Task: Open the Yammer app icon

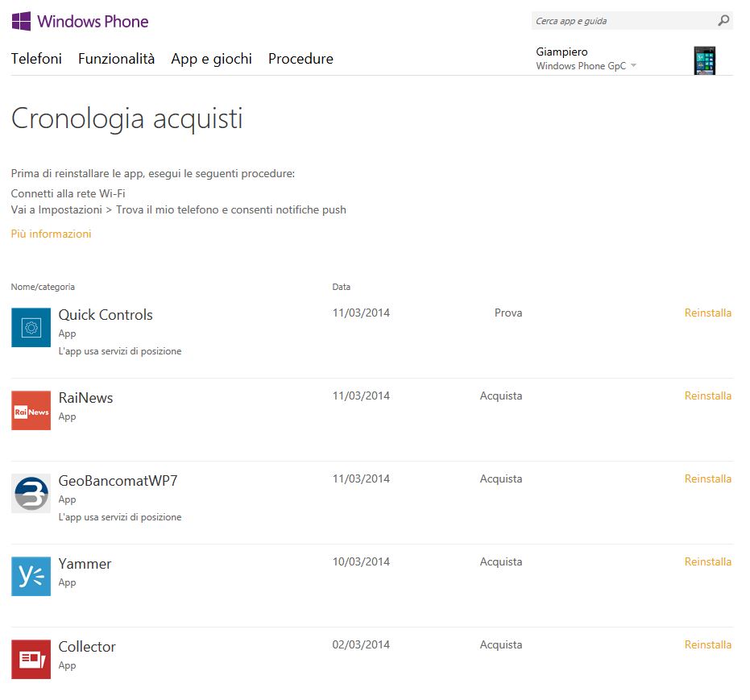Action: click(31, 576)
